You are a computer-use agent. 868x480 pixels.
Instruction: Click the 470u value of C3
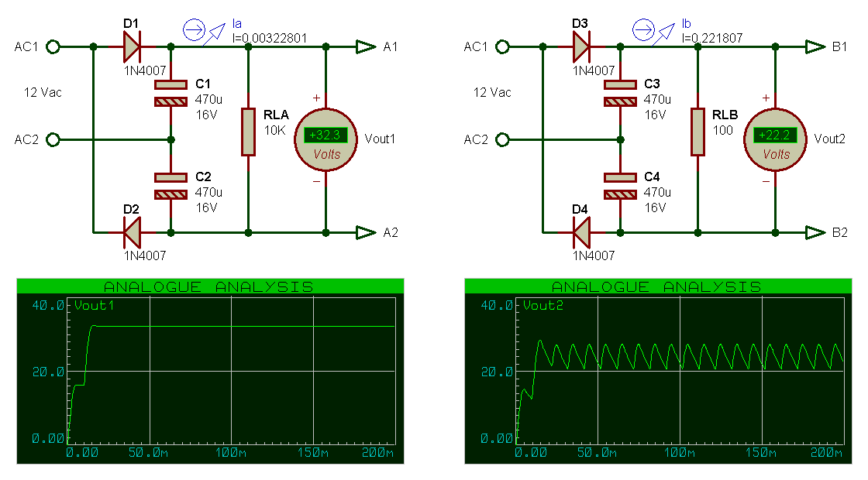pos(658,100)
